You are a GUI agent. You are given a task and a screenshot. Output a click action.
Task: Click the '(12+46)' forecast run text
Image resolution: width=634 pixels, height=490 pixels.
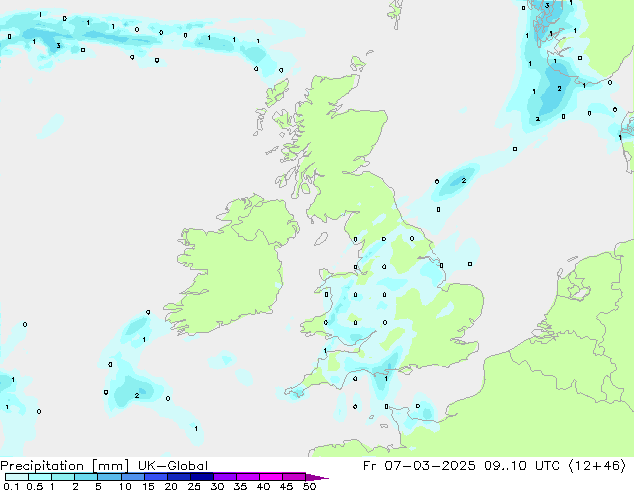(x=597, y=466)
